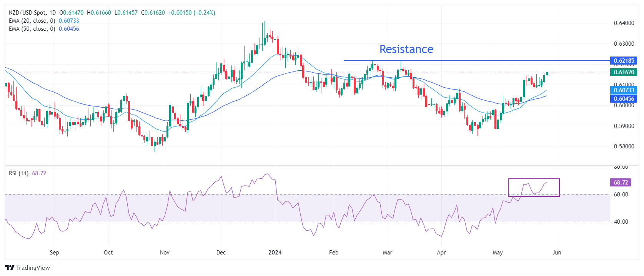Select the green 0.61620 current price tag
644x276 pixels.
pyautogui.click(x=623, y=72)
